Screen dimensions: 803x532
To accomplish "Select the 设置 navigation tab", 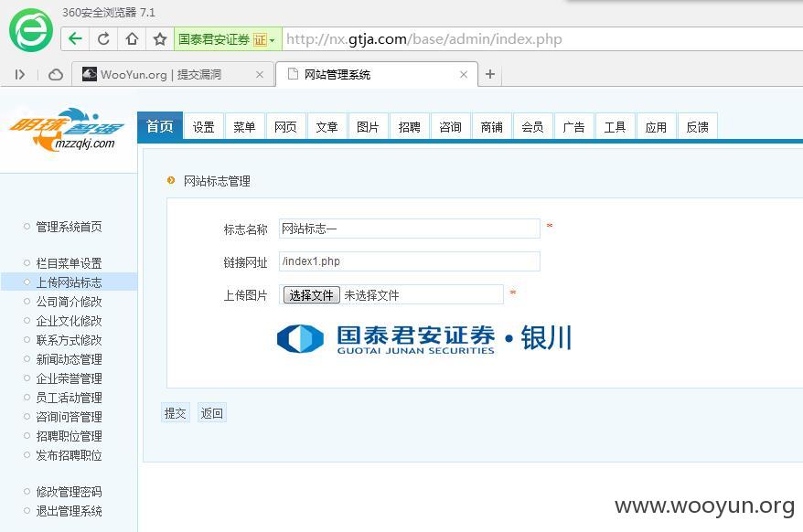I will [203, 126].
